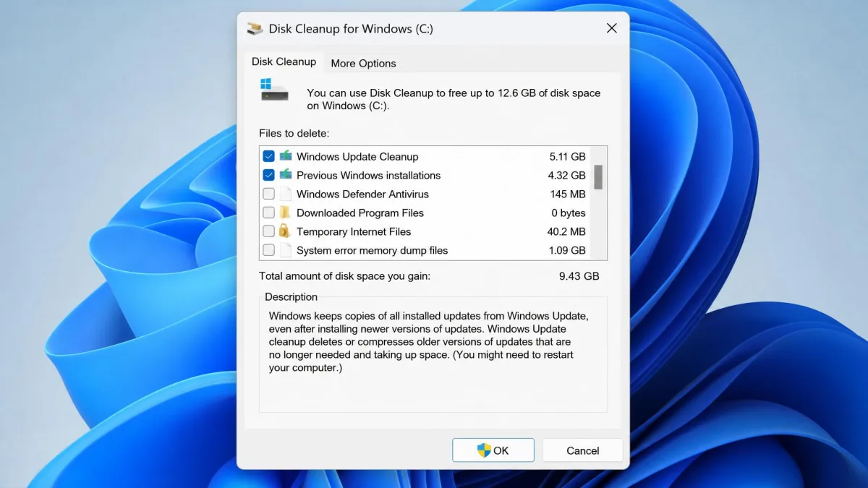Screen dimensions: 868x488
Task: Click the 5.11 GB size value
Action: point(567,156)
